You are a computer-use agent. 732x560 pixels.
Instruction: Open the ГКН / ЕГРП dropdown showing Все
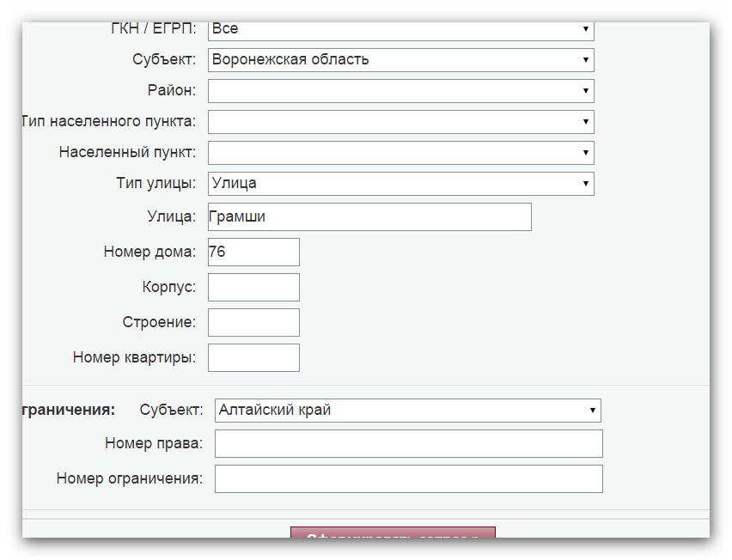coord(400,30)
